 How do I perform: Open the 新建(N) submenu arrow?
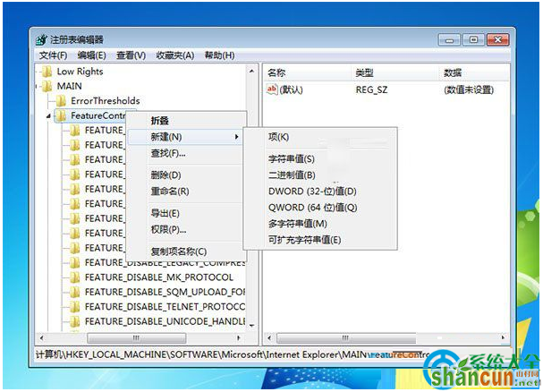(x=237, y=137)
